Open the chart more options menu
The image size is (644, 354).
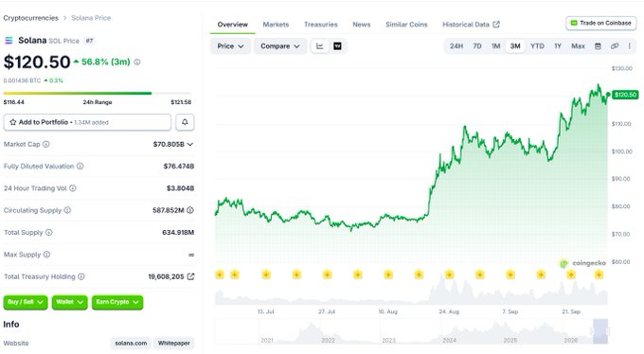pyautogui.click(x=629, y=46)
